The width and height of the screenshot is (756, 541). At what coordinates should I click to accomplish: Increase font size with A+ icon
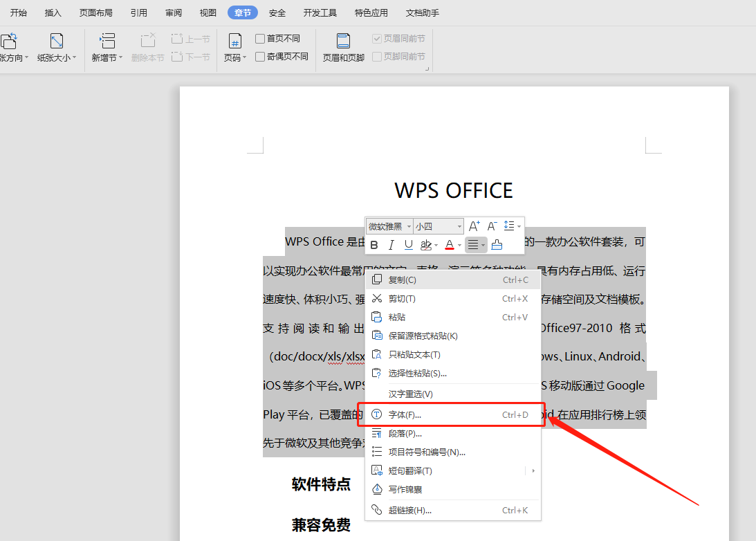coord(474,226)
